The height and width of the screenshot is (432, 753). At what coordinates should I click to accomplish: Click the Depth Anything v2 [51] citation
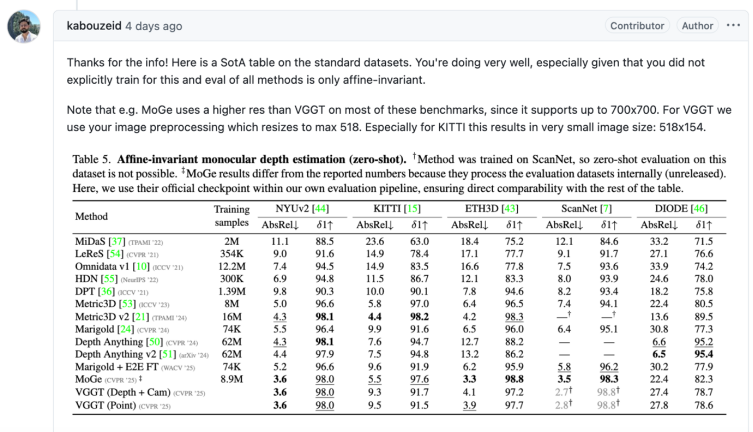[x=168, y=354]
